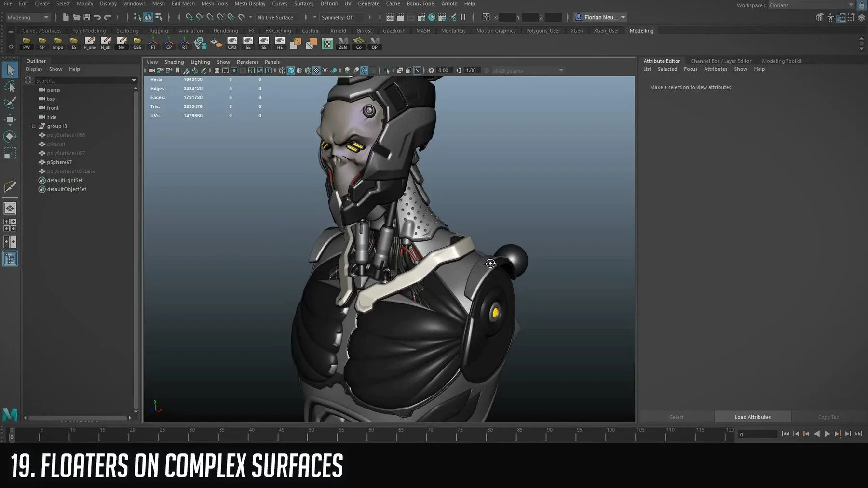868x488 pixels.
Task: Click the H_one shelf script icon
Action: [x=90, y=43]
